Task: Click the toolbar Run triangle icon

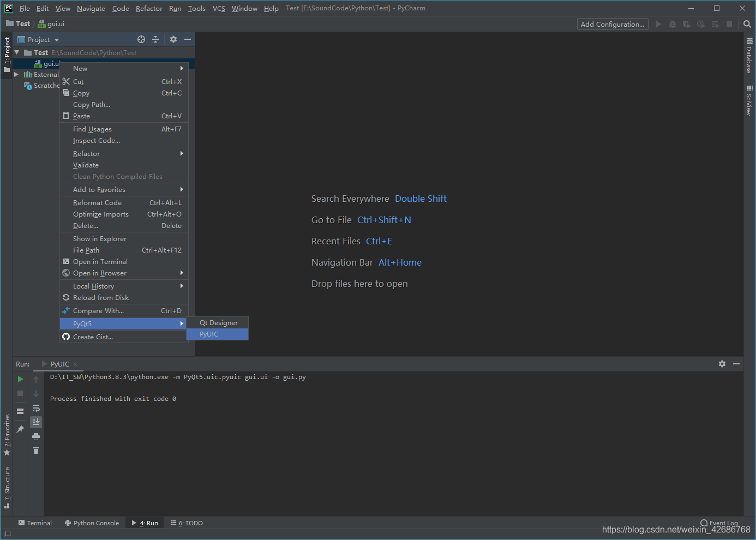Action: (658, 24)
